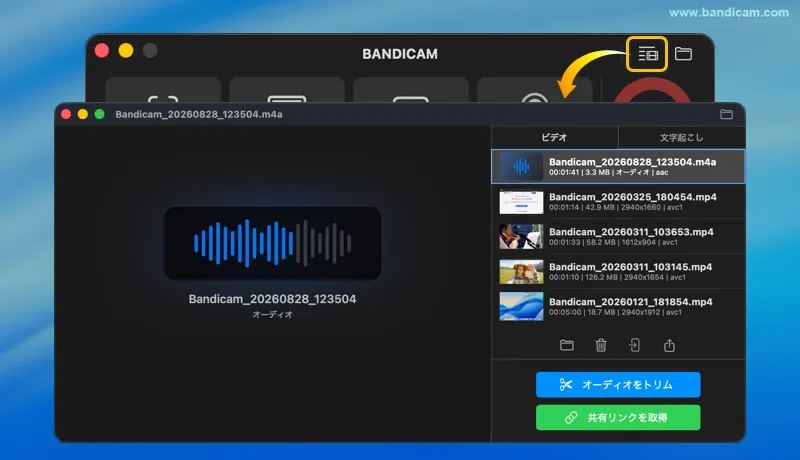Minimize the BANDICAM main window with yellow button
Screen dimensions: 800x460
pyautogui.click(x=126, y=50)
